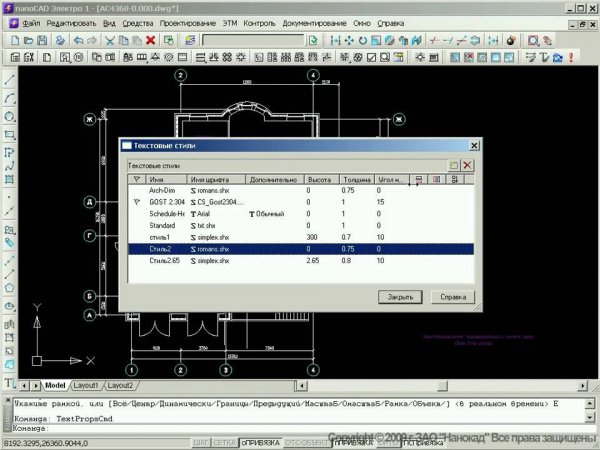Click the stretch/dimension icon in top toolbar
The width and height of the screenshot is (600, 450).
(335, 40)
